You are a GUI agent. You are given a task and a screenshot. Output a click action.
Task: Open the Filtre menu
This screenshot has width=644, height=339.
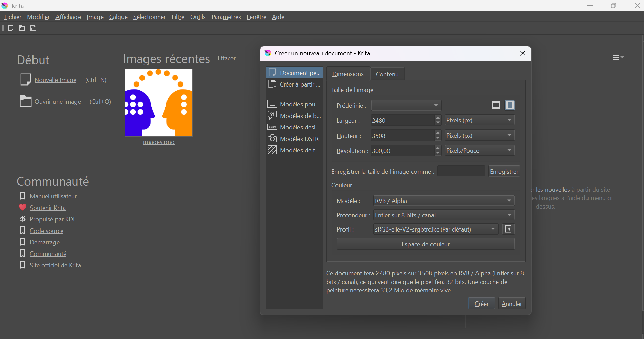pos(178,17)
